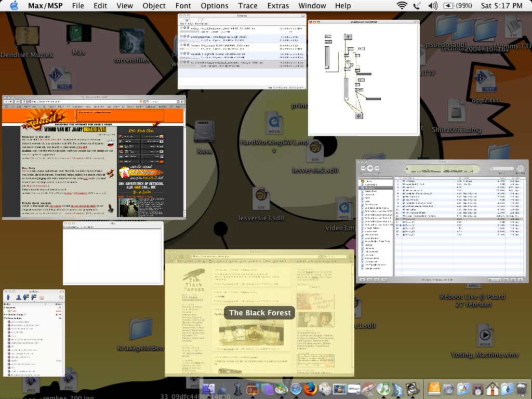Select the Kraakgeluiden folder
This screenshot has height=399, width=532.
(140, 328)
